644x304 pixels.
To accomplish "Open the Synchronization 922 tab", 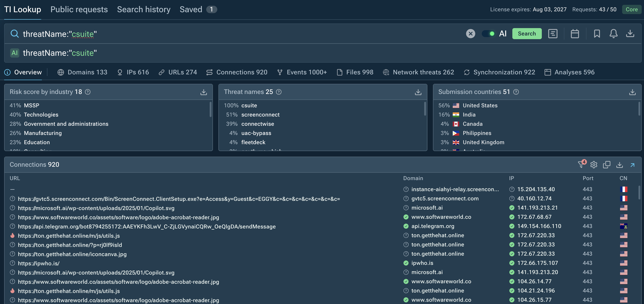I will pos(499,72).
